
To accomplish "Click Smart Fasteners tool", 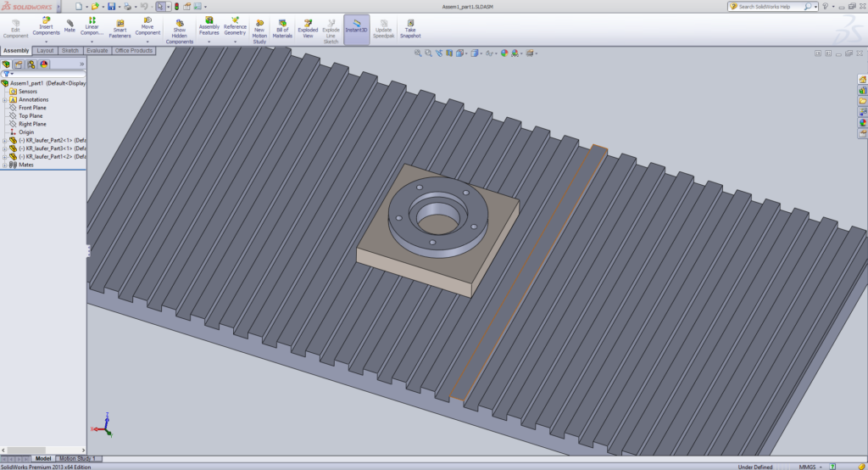I will click(x=120, y=30).
